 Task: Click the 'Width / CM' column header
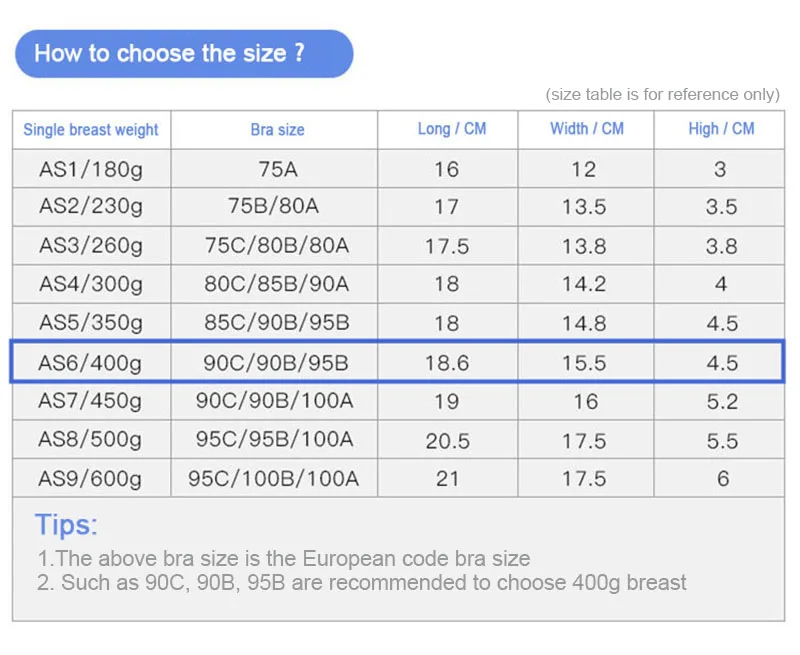586,130
